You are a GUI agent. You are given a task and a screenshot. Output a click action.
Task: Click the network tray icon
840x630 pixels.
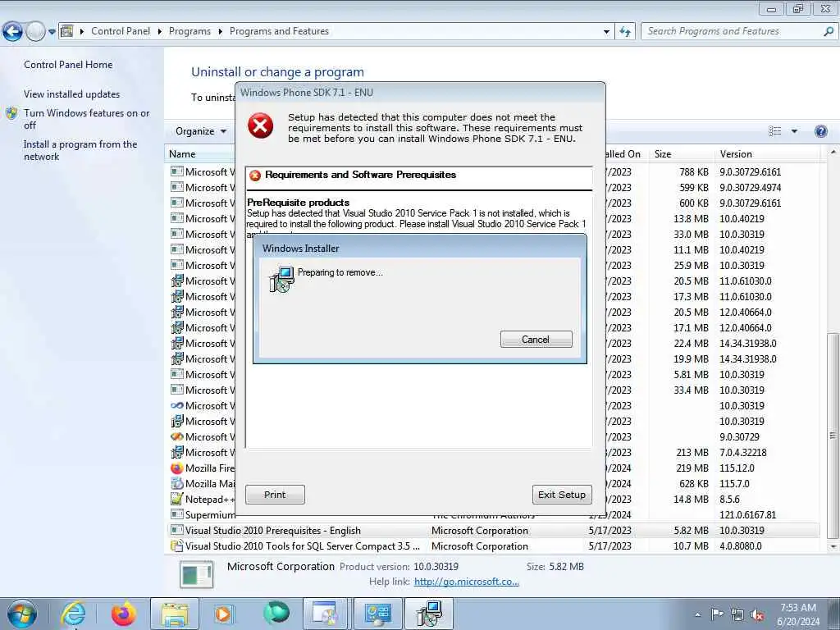(x=737, y=615)
